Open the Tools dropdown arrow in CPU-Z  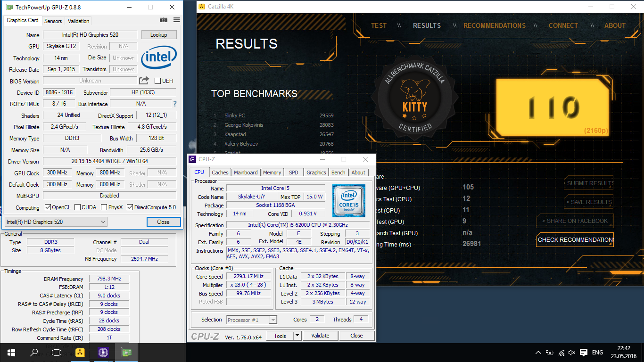pos(297,336)
